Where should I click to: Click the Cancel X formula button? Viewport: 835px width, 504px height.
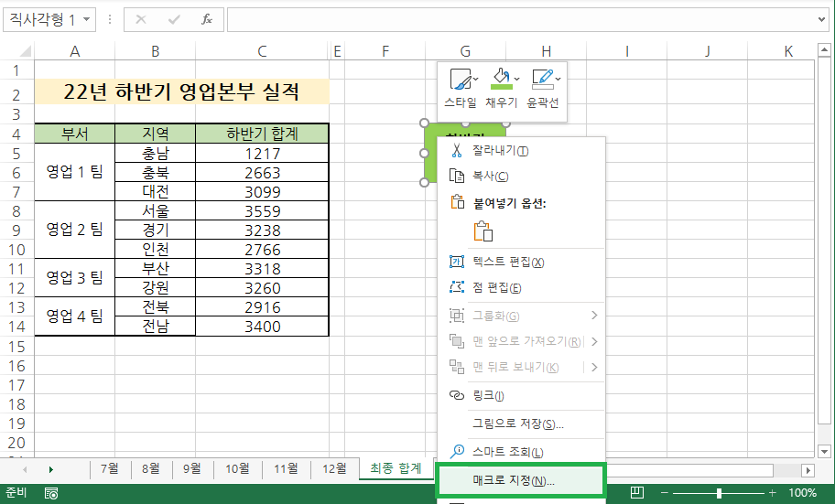tap(141, 20)
